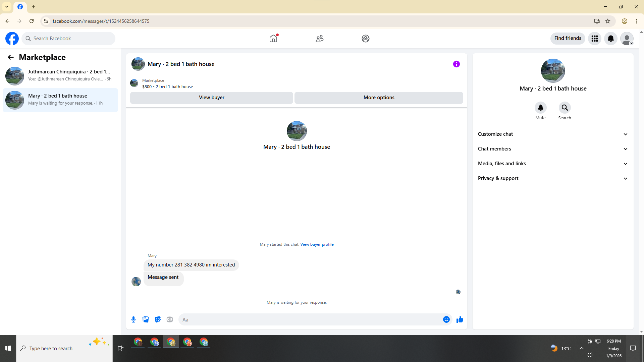Viewport: 644px width, 362px height.
Task: Go to the Facebook Home tab
Action: coord(273,39)
